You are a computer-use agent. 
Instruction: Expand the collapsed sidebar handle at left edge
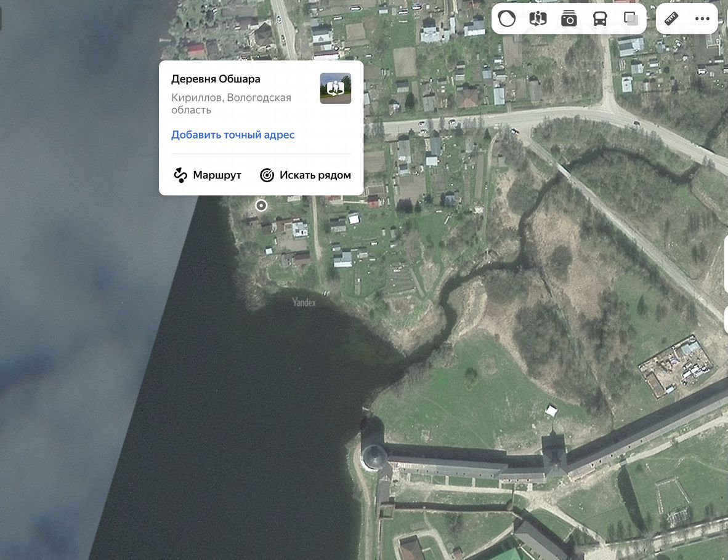tap(1, 18)
